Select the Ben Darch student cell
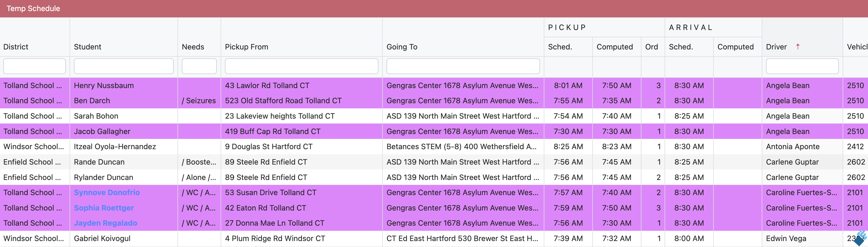 click(124, 101)
